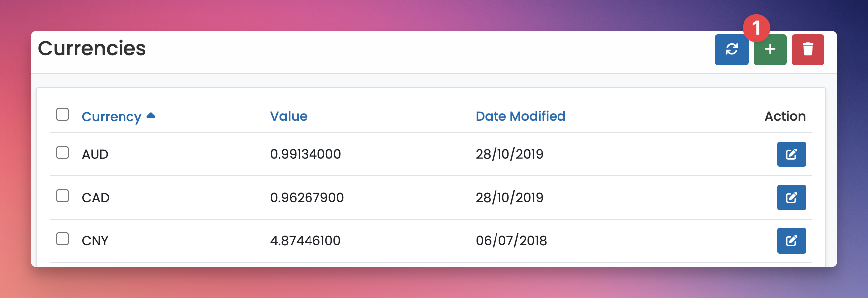This screenshot has height=298, width=868.
Task: Select the CNY row checkbox
Action: click(x=62, y=239)
